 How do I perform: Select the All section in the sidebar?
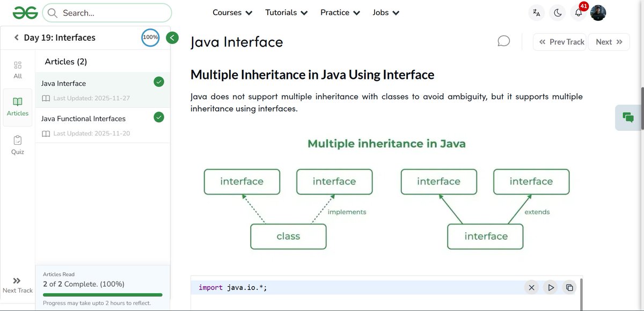(x=18, y=69)
